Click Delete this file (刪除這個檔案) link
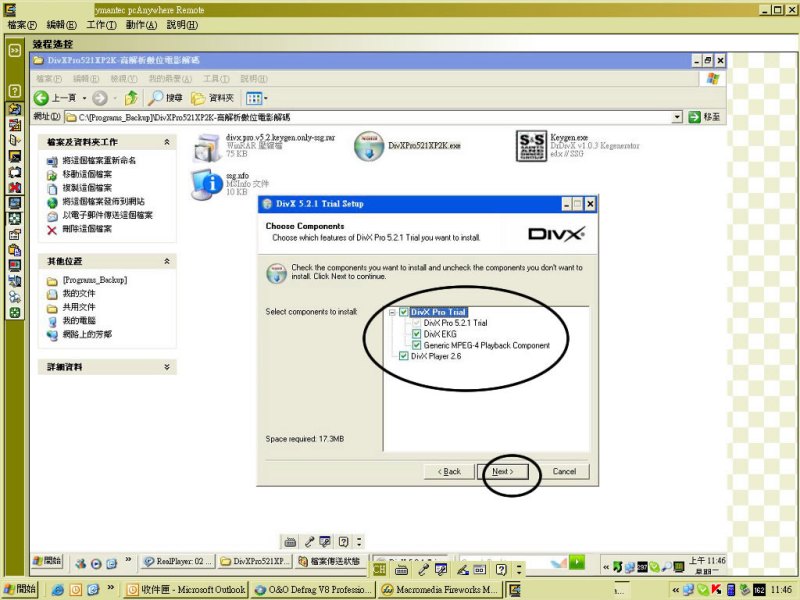The height and width of the screenshot is (600, 800). (x=87, y=229)
